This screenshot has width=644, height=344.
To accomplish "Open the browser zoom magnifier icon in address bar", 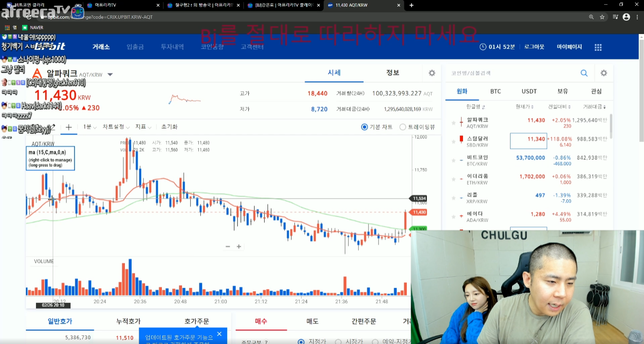I will pos(591,17).
